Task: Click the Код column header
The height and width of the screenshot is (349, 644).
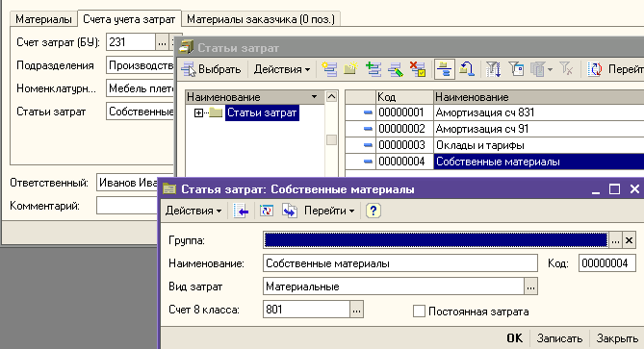Action: [x=404, y=97]
